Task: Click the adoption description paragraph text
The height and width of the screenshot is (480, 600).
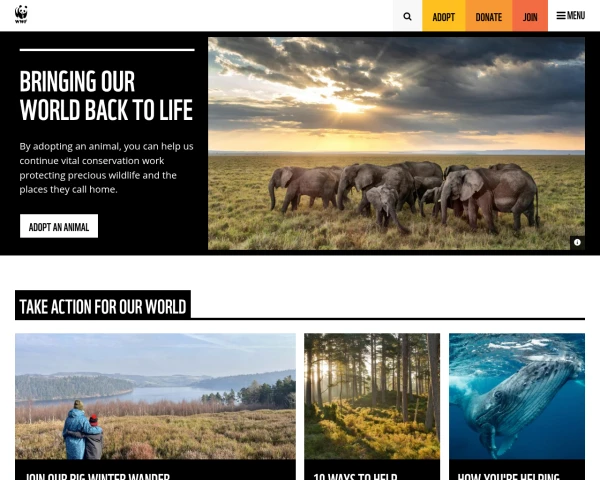Action: (x=106, y=168)
